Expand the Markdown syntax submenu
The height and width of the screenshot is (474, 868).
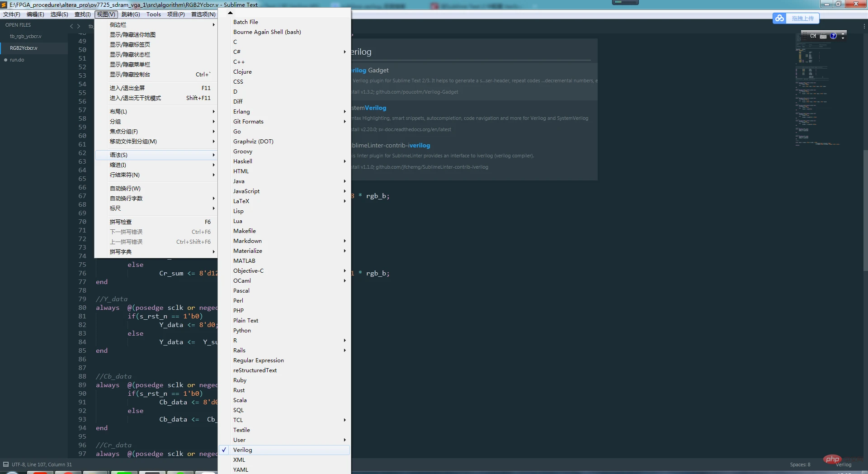(247, 241)
